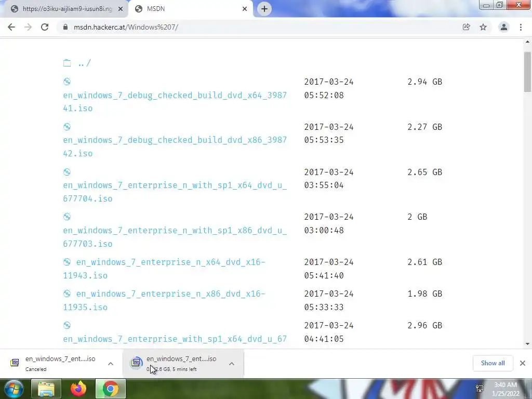Click disc icon of 677704.iso entry

tap(67, 172)
